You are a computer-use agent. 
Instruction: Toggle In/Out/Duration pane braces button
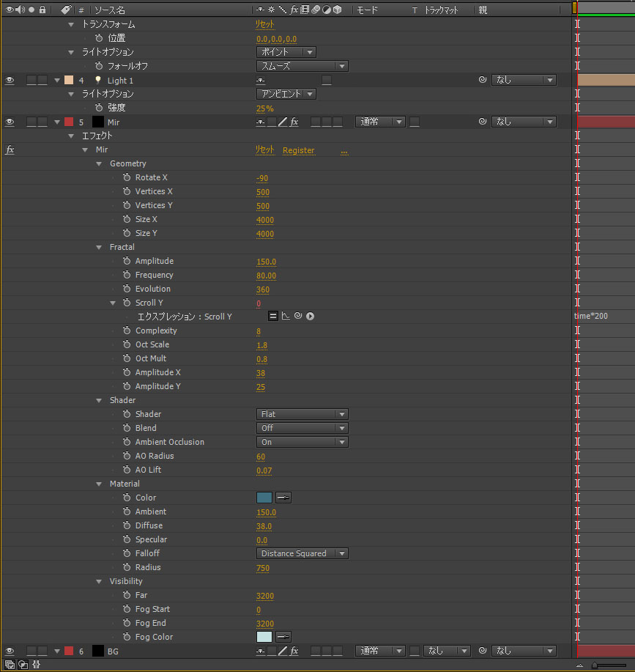click(37, 665)
